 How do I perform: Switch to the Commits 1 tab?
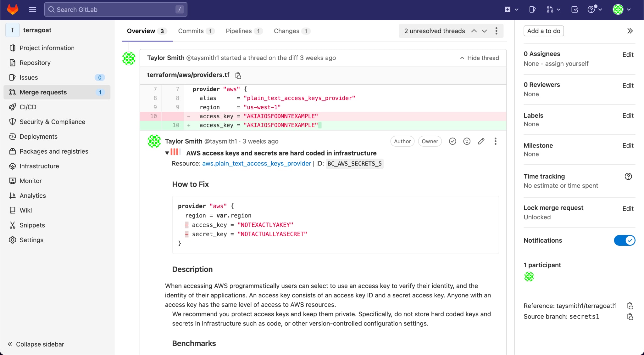click(195, 31)
